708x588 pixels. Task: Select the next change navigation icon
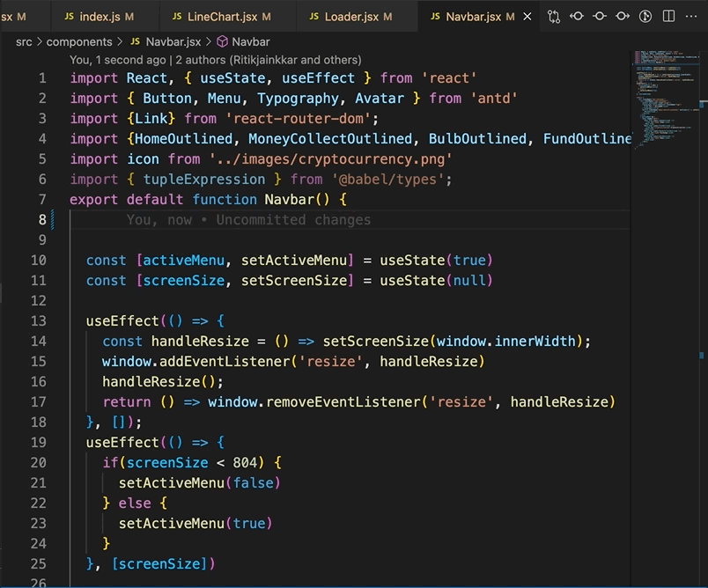pyautogui.click(x=623, y=16)
